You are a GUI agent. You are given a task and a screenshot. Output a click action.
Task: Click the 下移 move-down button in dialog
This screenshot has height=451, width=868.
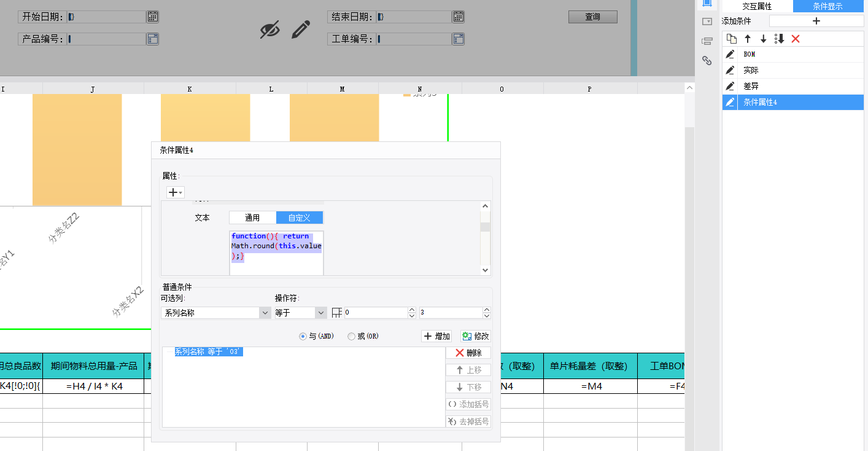click(468, 387)
